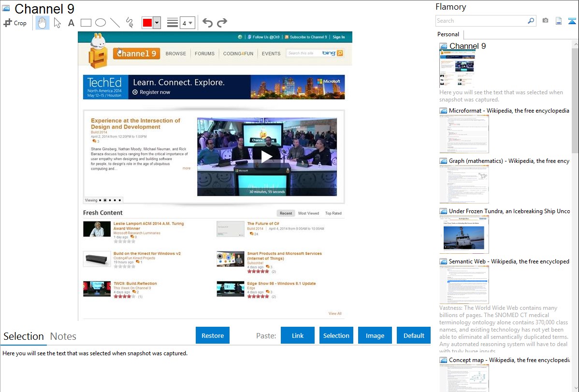Click the red color swatch
579x392 pixels.
pos(147,23)
